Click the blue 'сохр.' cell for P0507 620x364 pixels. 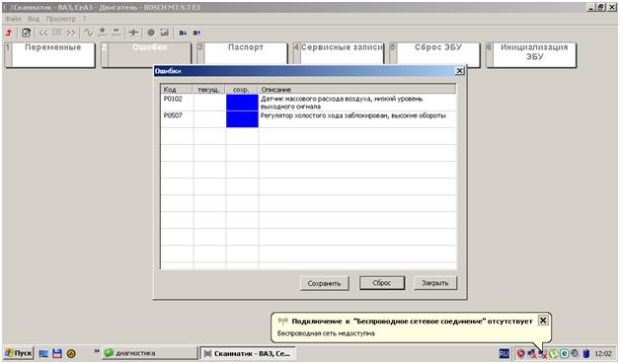point(242,119)
